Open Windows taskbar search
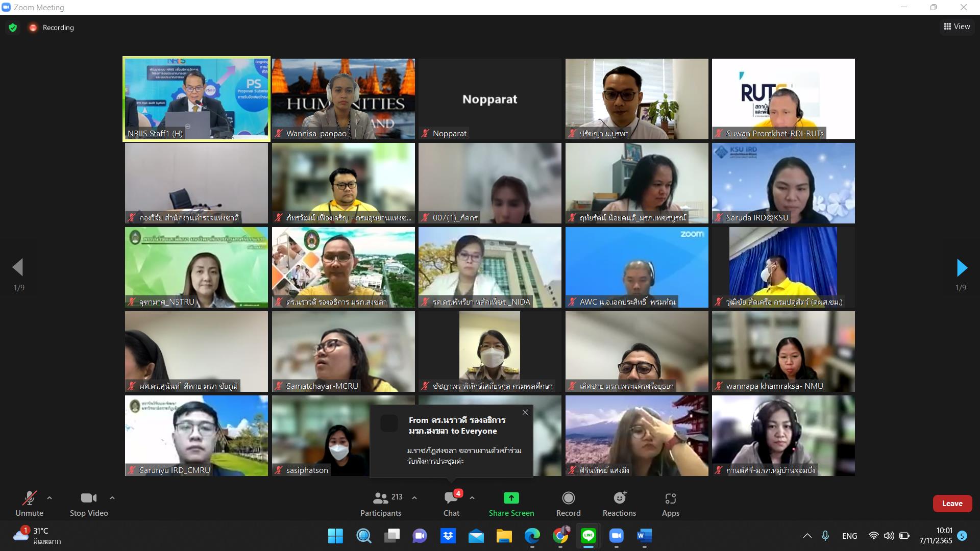Screen dimensions: 980x551 tap(364, 536)
